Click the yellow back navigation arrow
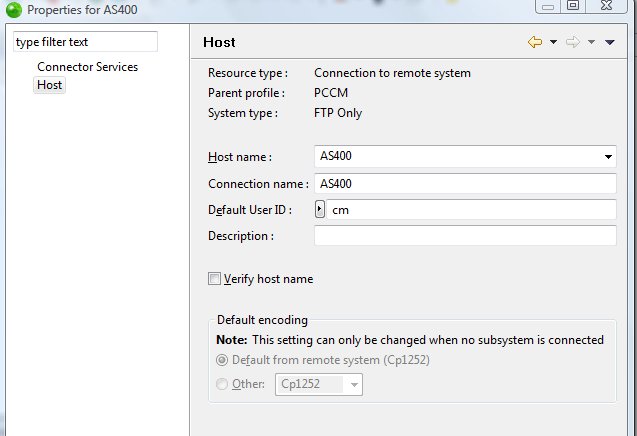The height and width of the screenshot is (436, 637). pyautogui.click(x=535, y=42)
